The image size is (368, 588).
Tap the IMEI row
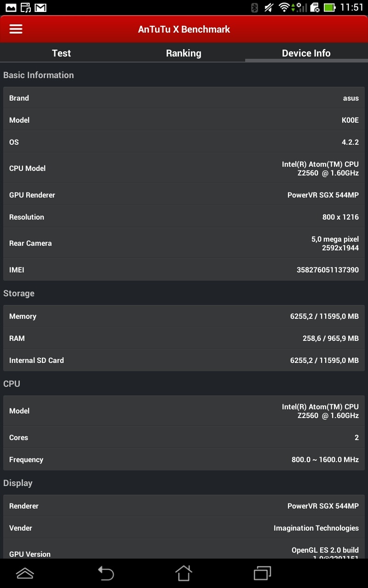click(184, 270)
